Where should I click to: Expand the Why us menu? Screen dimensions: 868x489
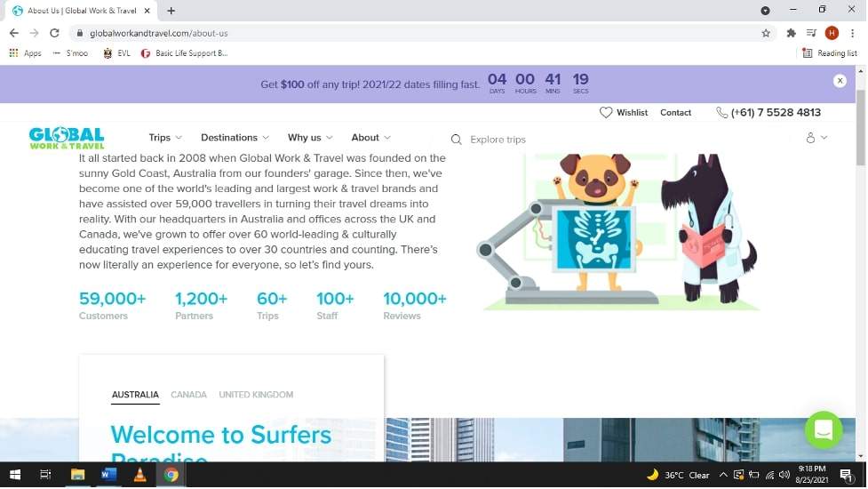tap(310, 137)
